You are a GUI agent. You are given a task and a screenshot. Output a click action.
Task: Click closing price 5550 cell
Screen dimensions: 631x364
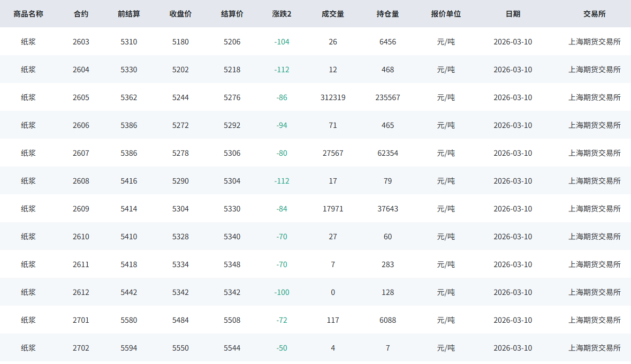tap(180, 348)
